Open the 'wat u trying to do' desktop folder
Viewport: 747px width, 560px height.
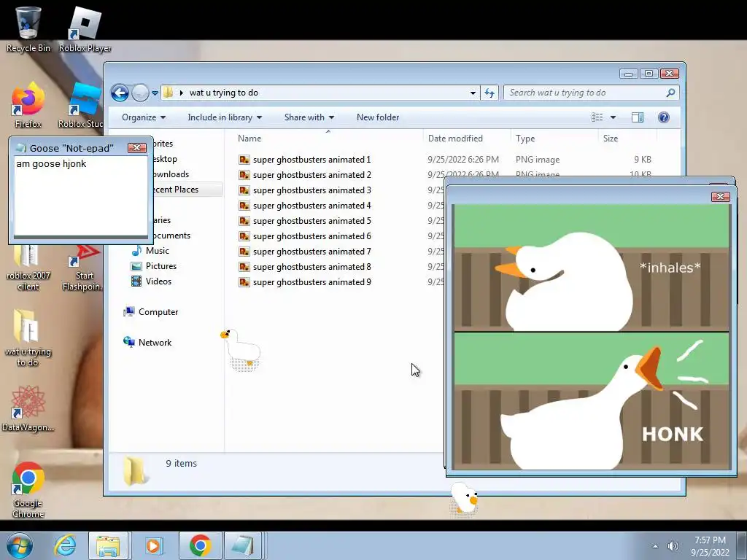coord(28,338)
